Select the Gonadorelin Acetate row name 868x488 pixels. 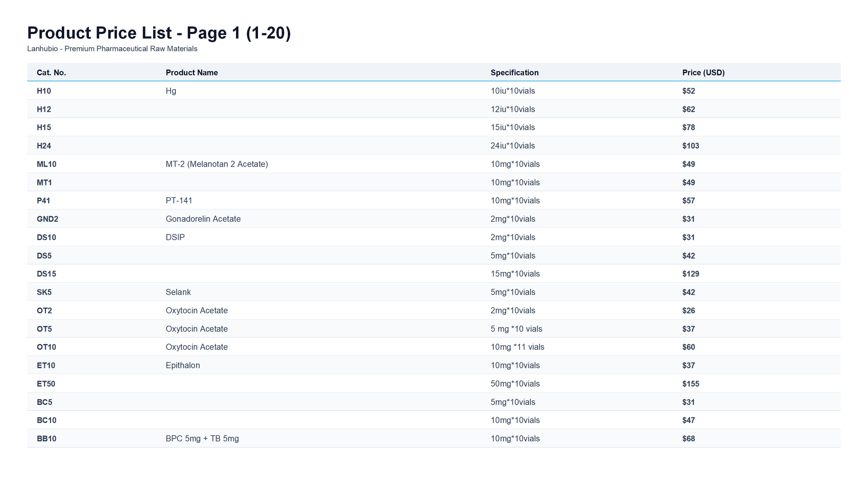(203, 219)
